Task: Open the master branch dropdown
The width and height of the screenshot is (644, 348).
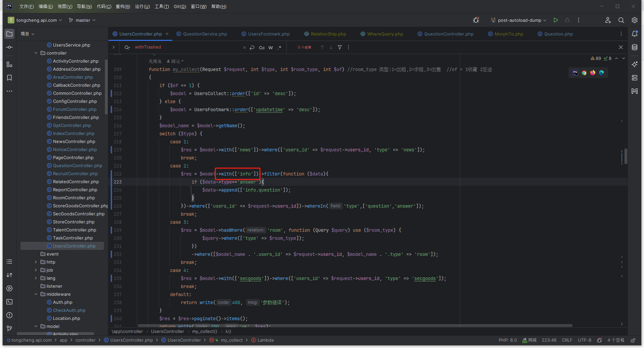Action: pos(82,20)
